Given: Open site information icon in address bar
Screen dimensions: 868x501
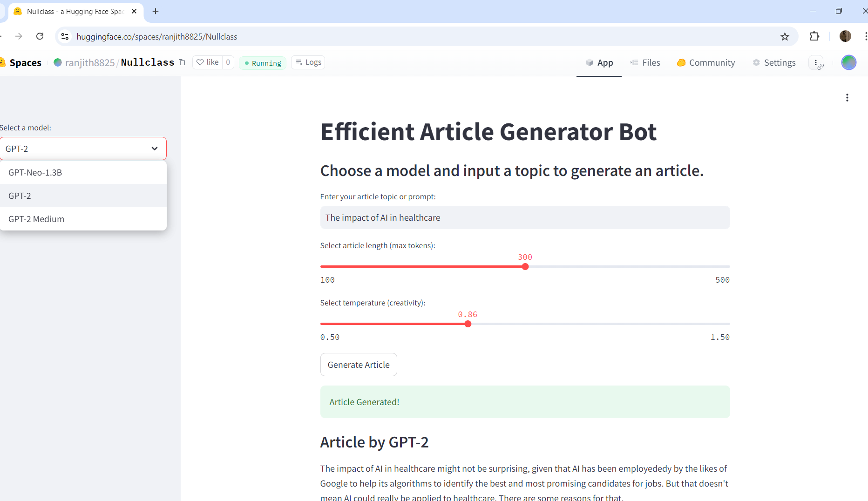Looking at the screenshot, I should click(x=65, y=36).
